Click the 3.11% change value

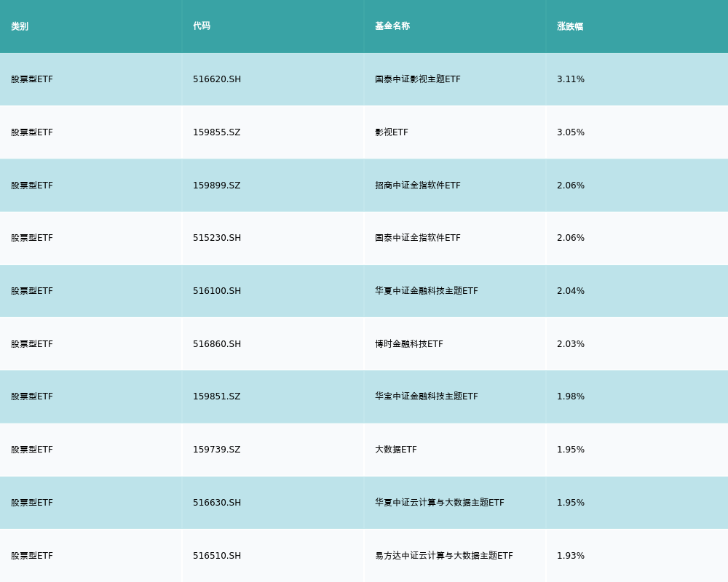click(571, 79)
